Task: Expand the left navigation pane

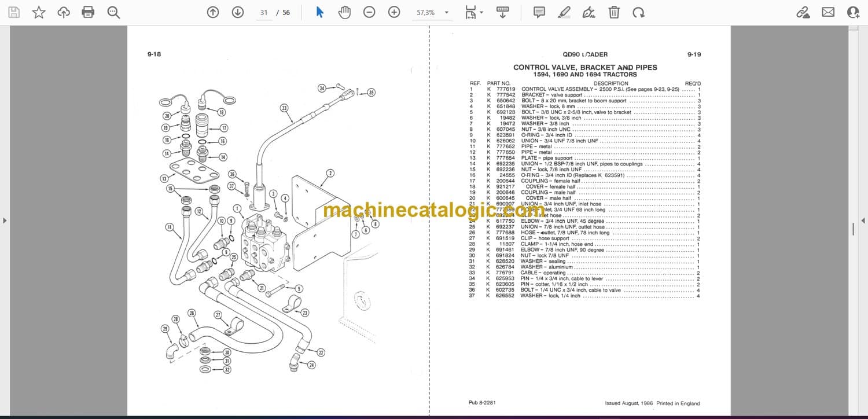Action: (x=5, y=220)
